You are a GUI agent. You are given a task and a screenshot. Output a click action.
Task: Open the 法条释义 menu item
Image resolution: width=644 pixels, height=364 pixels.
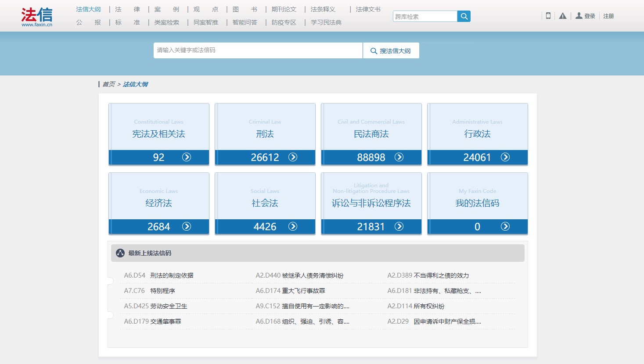point(323,9)
